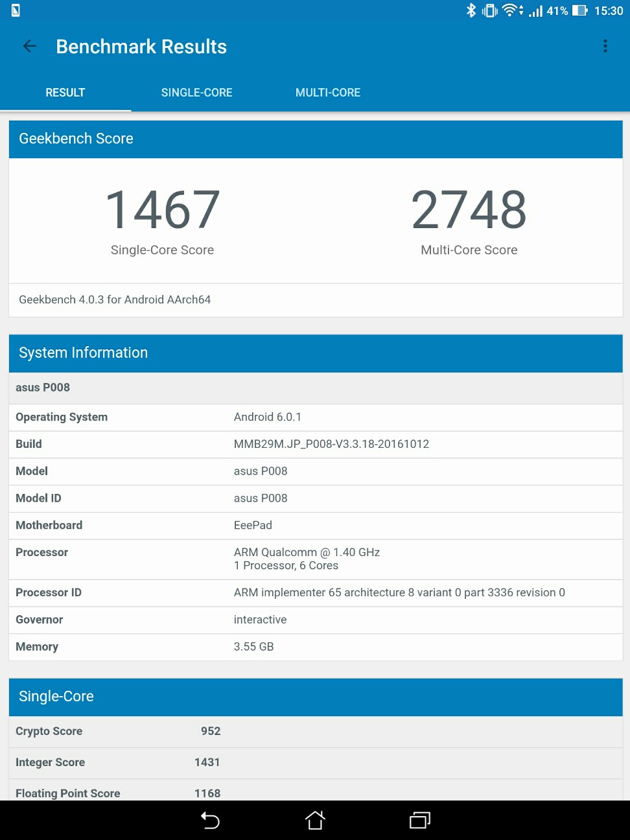Tap the Benchmark Results title
This screenshot has width=630, height=840.
tap(141, 47)
